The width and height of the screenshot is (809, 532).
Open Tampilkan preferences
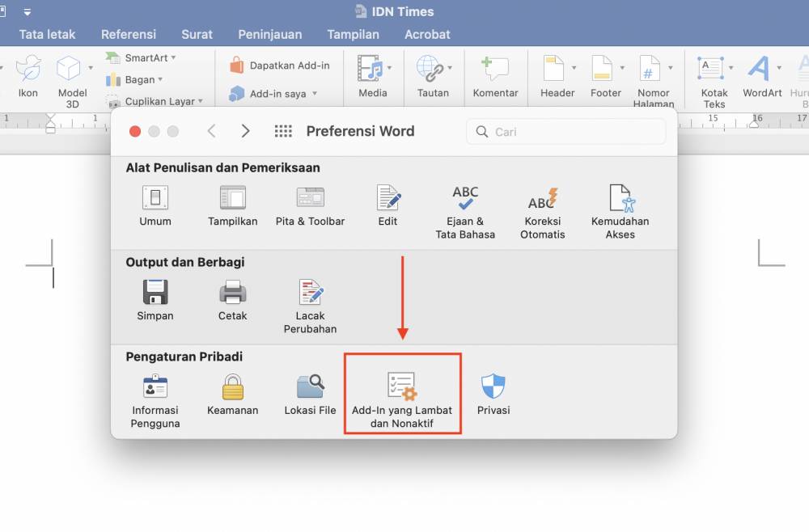(x=233, y=205)
